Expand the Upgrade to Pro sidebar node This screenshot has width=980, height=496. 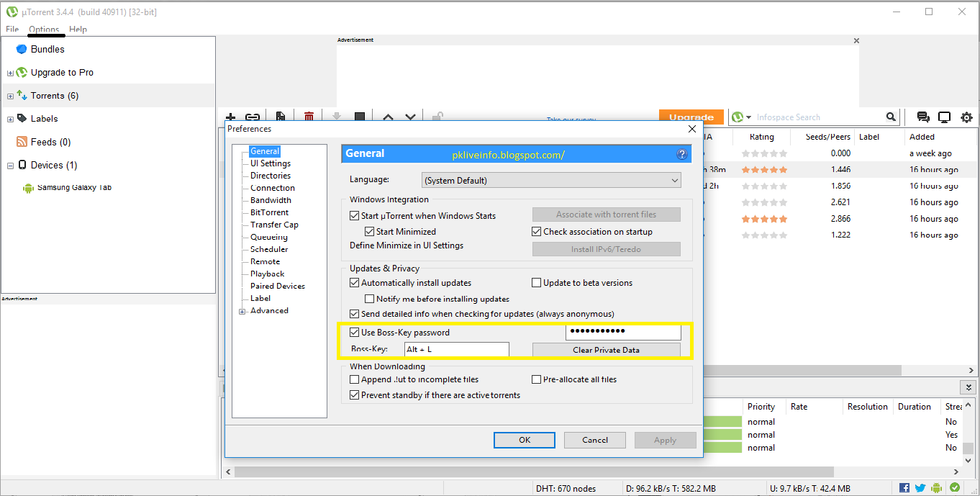pos(10,73)
